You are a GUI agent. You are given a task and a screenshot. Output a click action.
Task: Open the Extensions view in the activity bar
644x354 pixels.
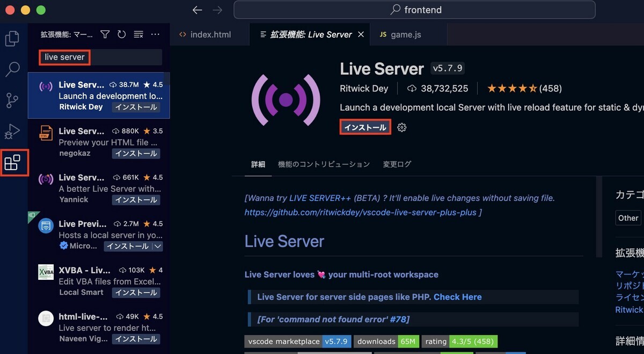[x=13, y=163]
